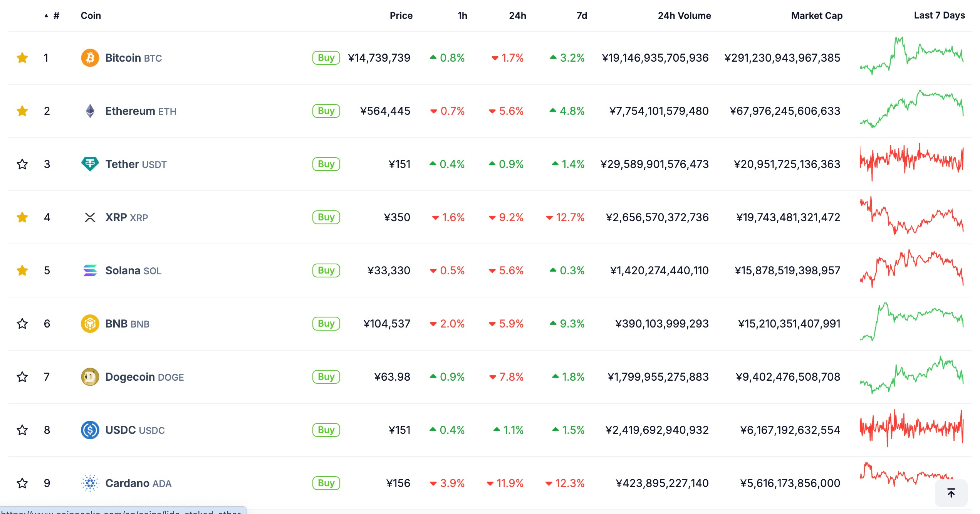Open the USDC coin page link
The image size is (980, 514).
[x=135, y=430]
